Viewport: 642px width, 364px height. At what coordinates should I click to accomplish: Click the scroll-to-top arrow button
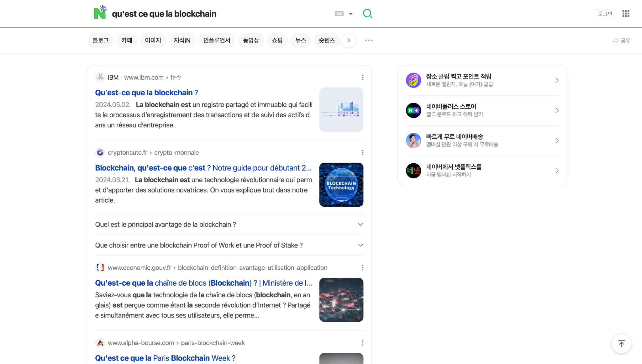(621, 344)
